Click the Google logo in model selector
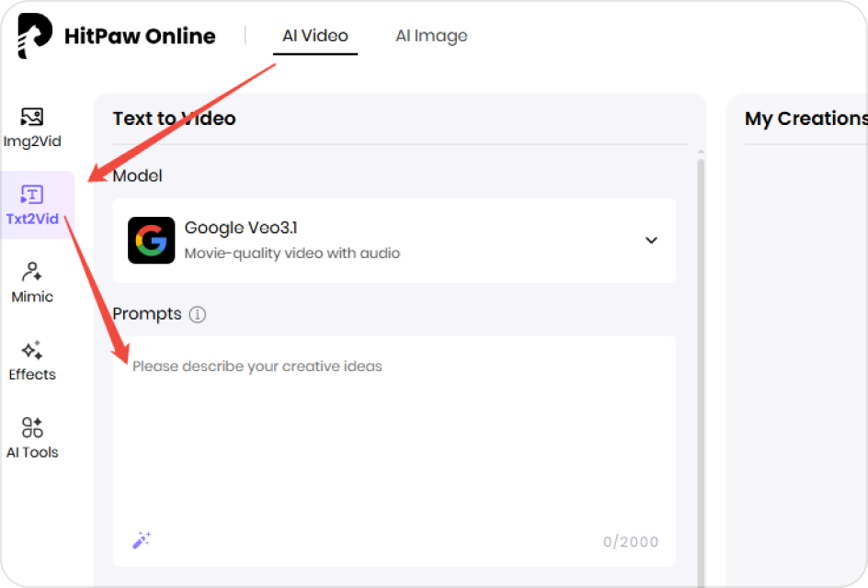The width and height of the screenshot is (868, 588). click(x=151, y=241)
